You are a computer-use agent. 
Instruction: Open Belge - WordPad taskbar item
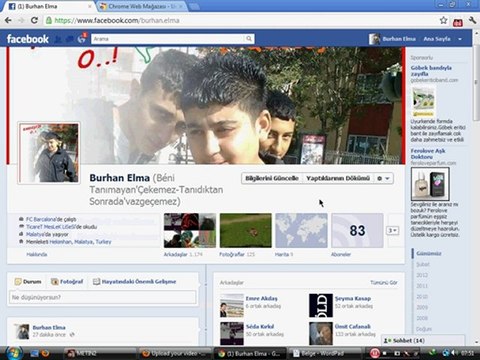pos(325,353)
